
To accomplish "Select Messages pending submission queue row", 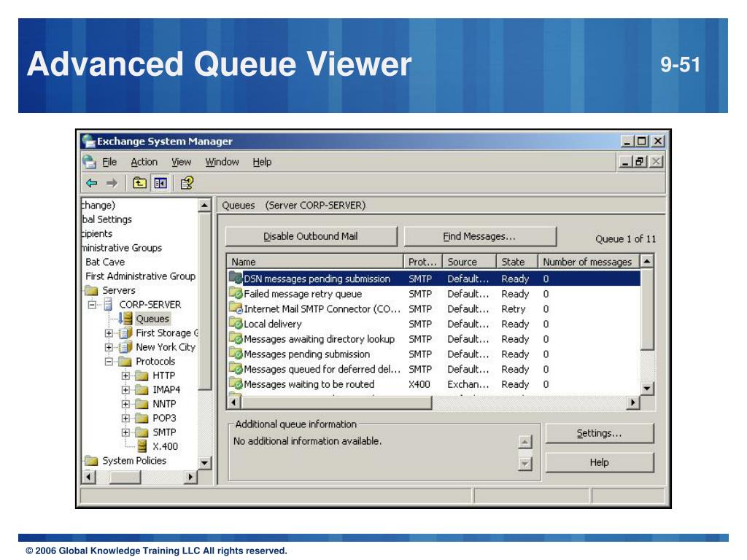I will [x=434, y=354].
